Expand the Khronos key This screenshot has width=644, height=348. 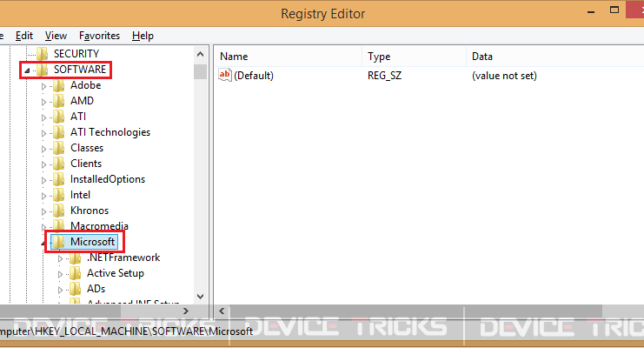(x=43, y=211)
